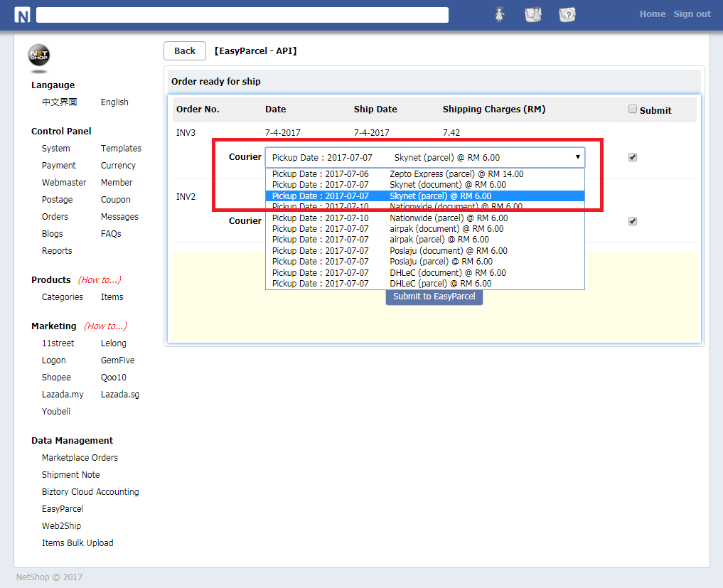
Task: Select Skynet (document) @ RM 6.00 option
Action: pos(424,185)
